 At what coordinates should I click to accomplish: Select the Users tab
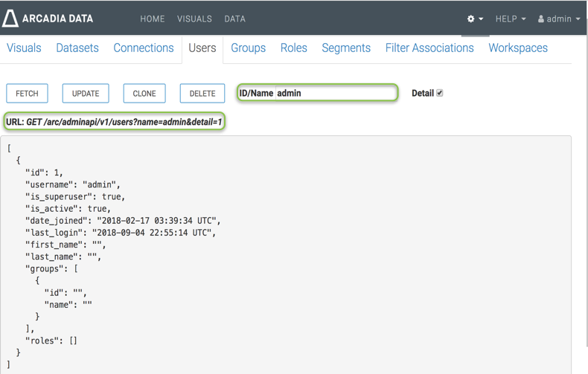[x=202, y=48]
